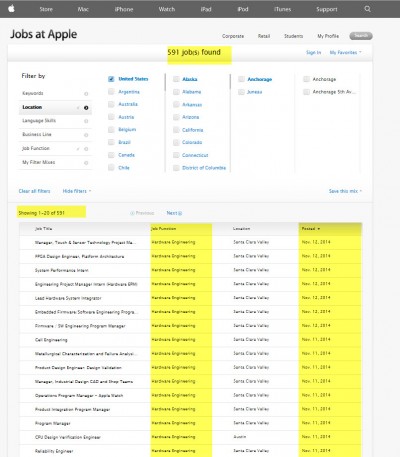The height and width of the screenshot is (457, 400).
Task: Click the Austin location cell
Action: coord(240,437)
